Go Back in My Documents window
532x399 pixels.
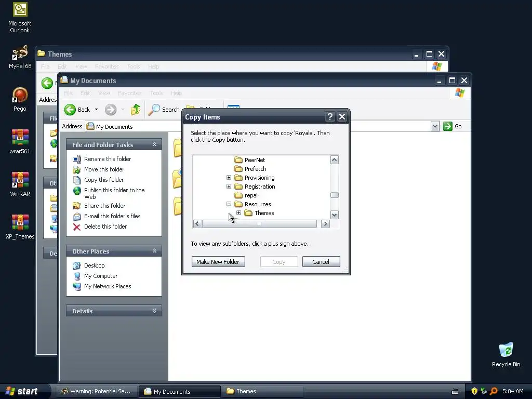click(77, 110)
